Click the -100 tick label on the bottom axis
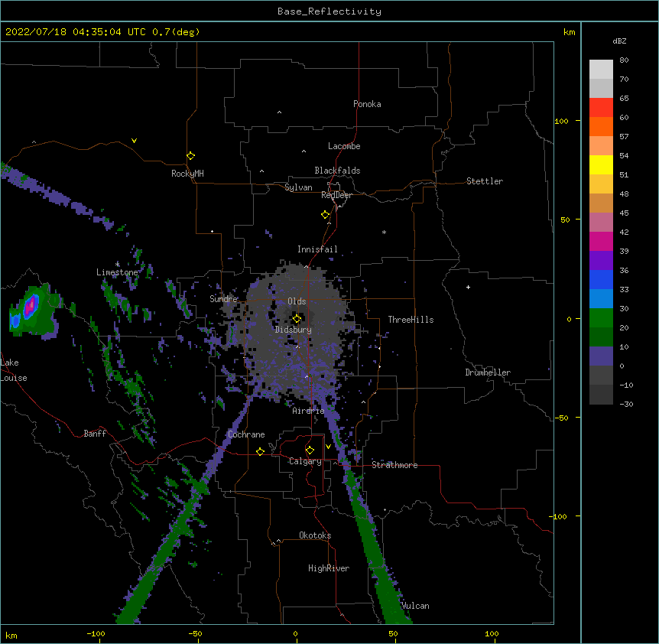Screen dimensions: 659x644 point(96,633)
